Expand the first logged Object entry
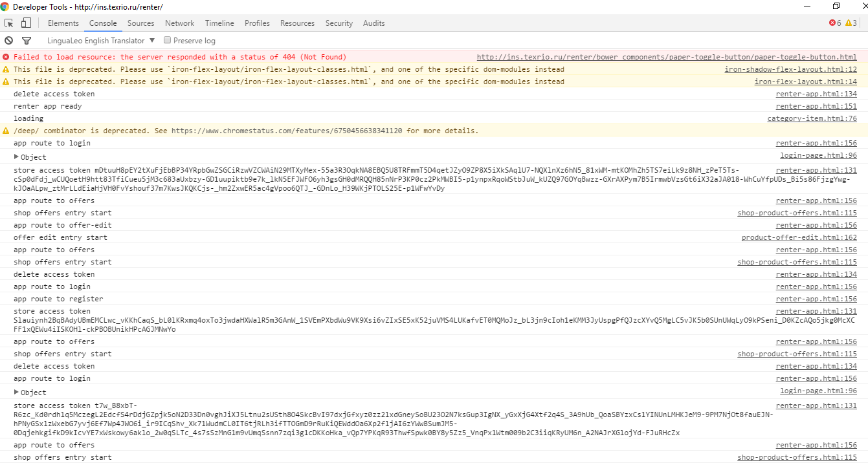The width and height of the screenshot is (868, 463). (17, 157)
